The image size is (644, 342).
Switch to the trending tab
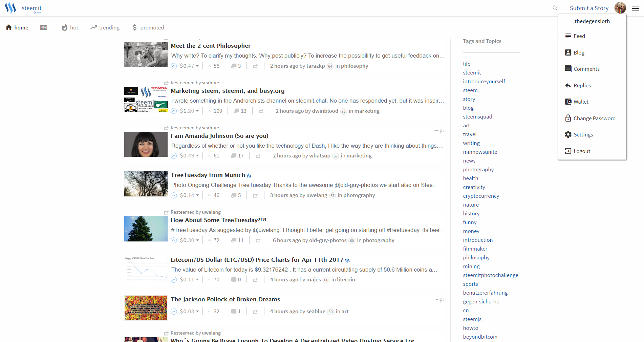coord(105,28)
